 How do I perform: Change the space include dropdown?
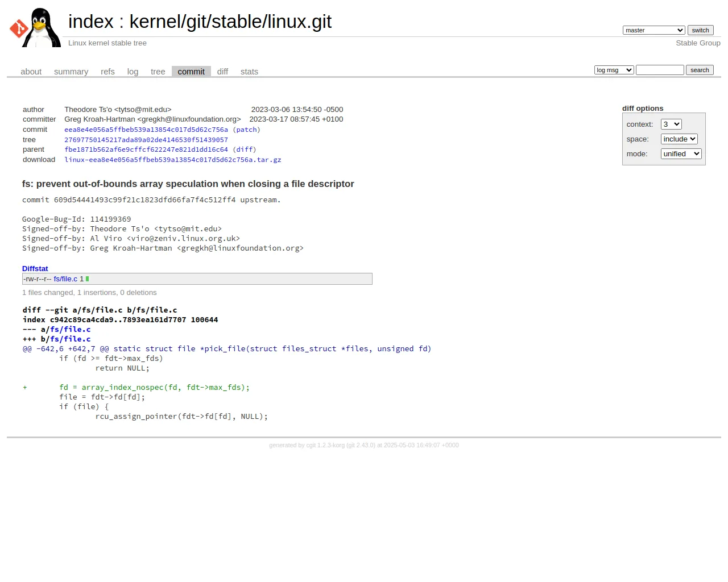pyautogui.click(x=679, y=139)
